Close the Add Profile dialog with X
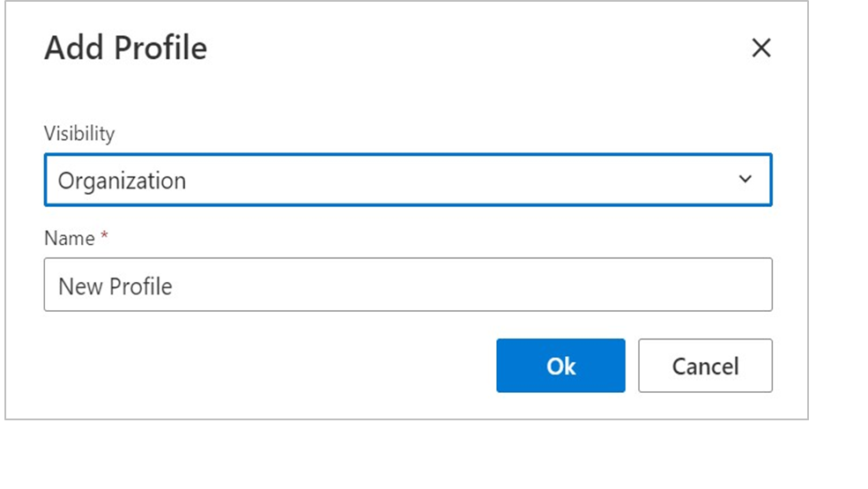 click(761, 48)
